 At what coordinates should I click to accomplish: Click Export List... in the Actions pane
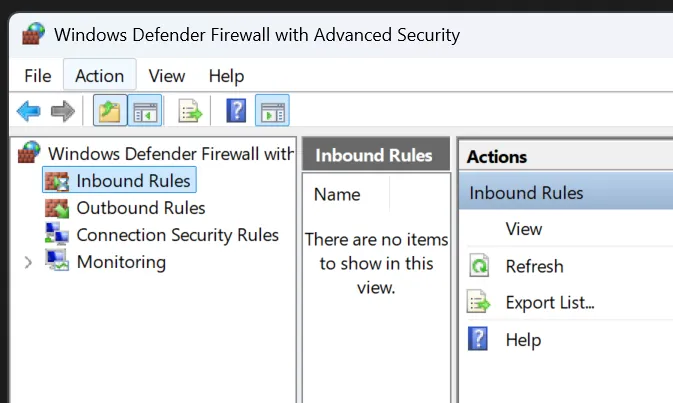(x=550, y=303)
